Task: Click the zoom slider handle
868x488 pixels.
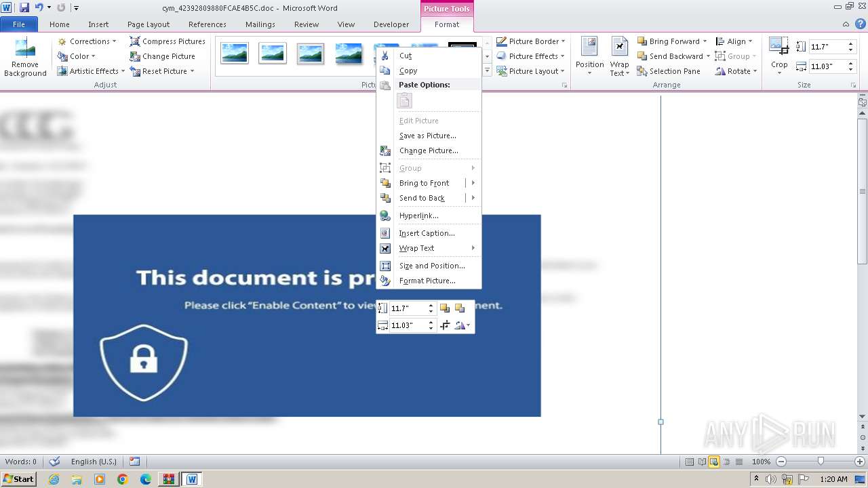Action: coord(821,462)
